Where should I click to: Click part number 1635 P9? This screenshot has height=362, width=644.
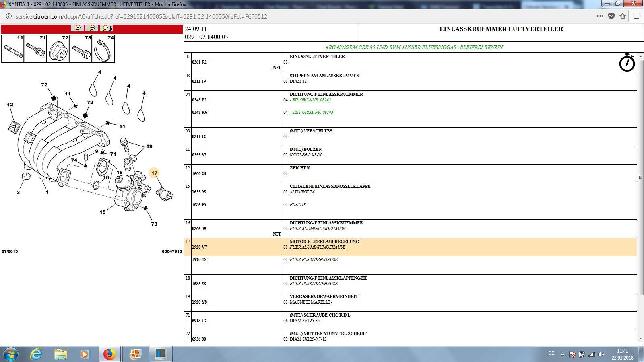coord(199,204)
